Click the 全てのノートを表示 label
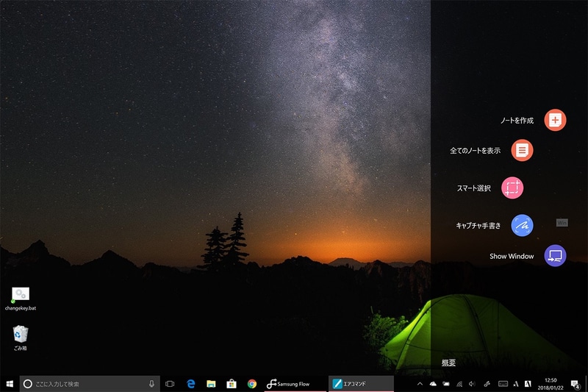Screen dimensions: 588x392 [x=475, y=151]
